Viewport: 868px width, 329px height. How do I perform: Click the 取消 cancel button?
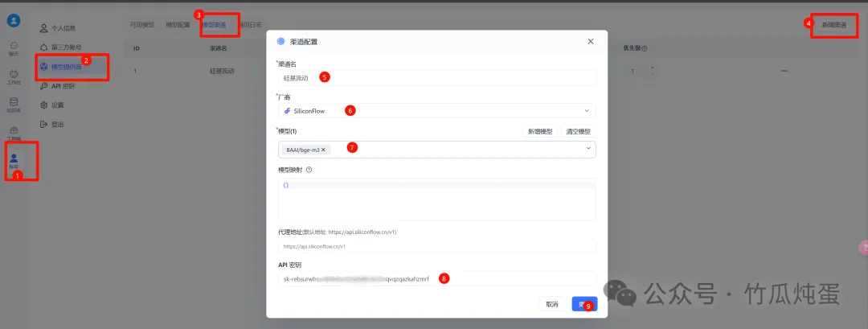552,304
